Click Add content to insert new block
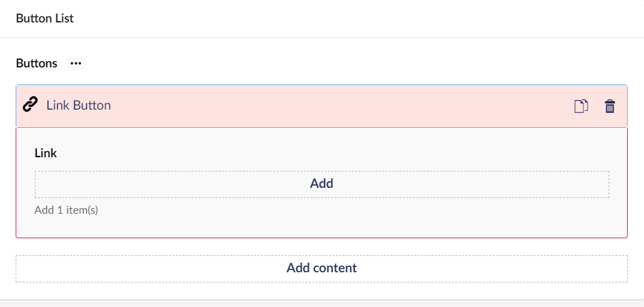This screenshot has height=307, width=644. click(x=322, y=269)
